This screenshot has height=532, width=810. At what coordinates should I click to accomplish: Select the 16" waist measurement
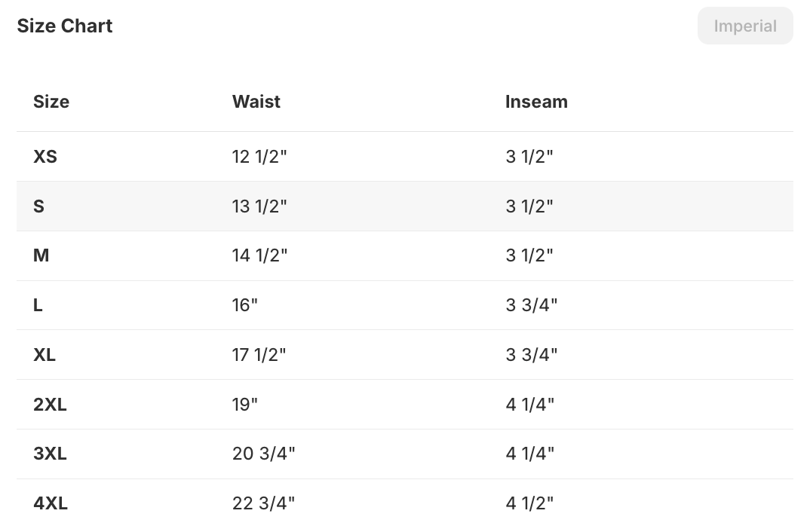click(x=245, y=305)
